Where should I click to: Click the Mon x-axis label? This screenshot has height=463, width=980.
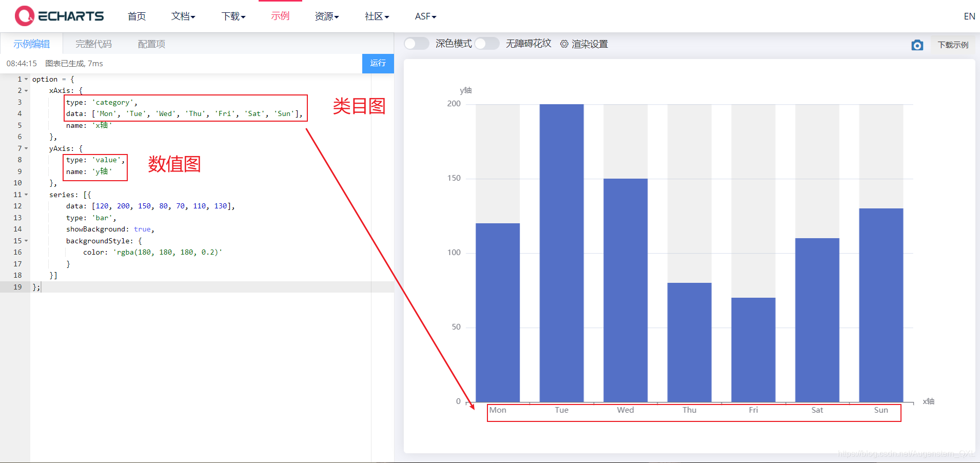tap(498, 410)
